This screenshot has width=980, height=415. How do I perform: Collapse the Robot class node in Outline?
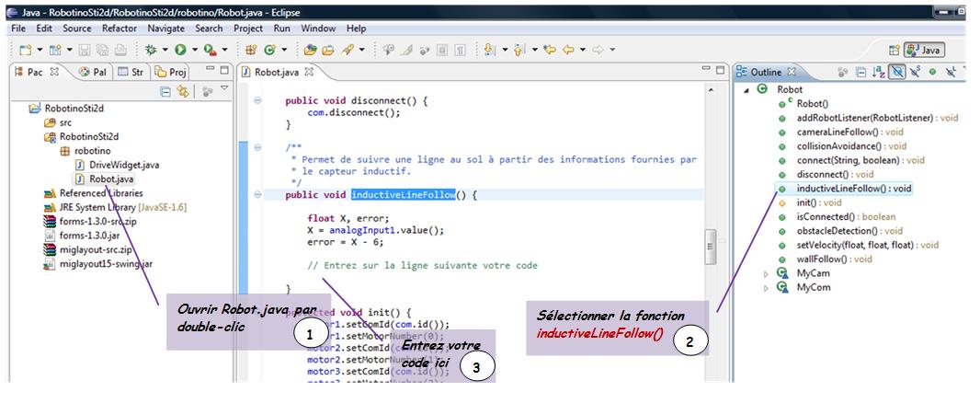tap(746, 90)
